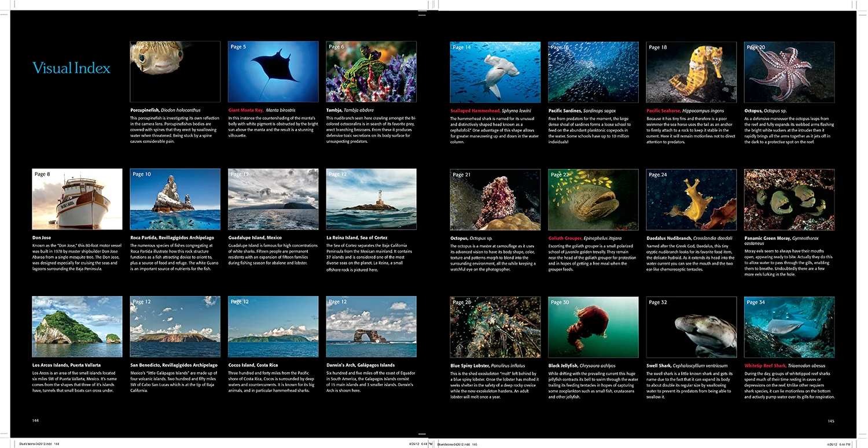This screenshot has width=868, height=448.
Task: Click the 'Visual Index' heading
Action: [x=71, y=68]
